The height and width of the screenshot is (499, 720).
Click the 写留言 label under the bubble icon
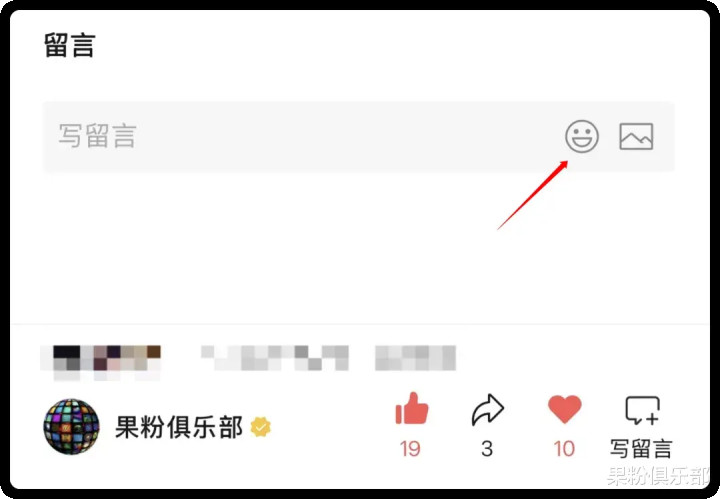(x=641, y=449)
